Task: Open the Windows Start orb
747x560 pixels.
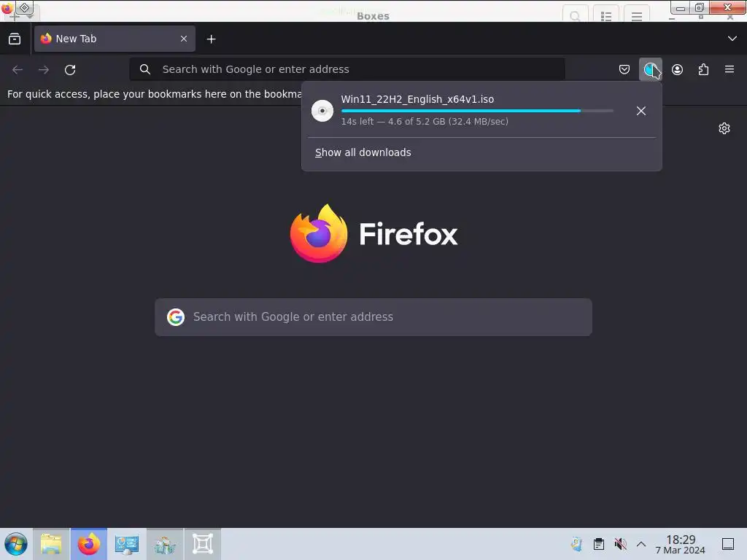Action: coord(16,544)
